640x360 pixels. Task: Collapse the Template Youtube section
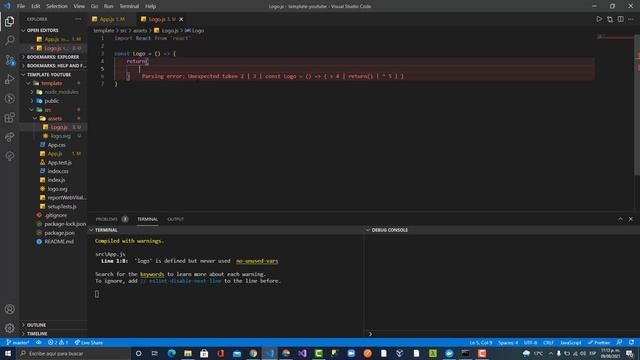tap(49, 75)
